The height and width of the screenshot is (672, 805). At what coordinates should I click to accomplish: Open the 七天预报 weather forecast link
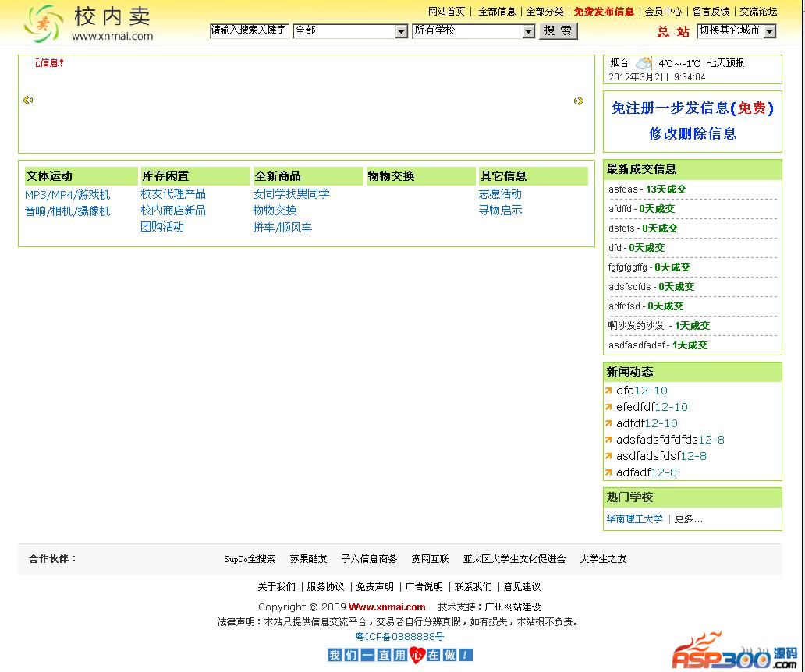coord(725,63)
